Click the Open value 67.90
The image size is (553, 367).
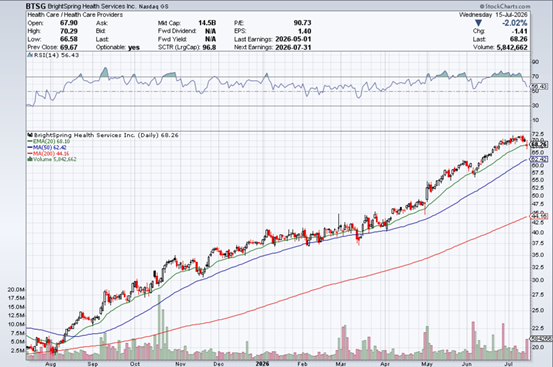click(x=69, y=23)
